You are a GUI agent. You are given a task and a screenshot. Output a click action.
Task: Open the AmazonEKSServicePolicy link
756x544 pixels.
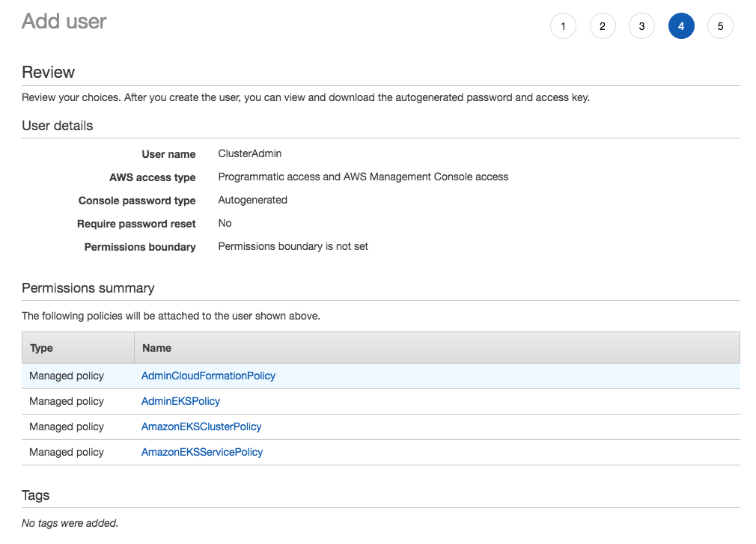pyautogui.click(x=202, y=453)
